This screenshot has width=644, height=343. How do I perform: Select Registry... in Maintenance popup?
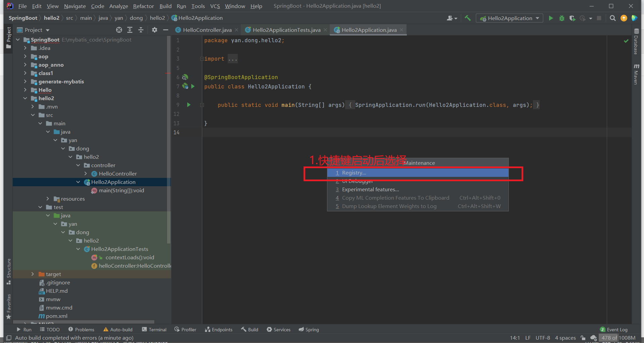coord(418,173)
